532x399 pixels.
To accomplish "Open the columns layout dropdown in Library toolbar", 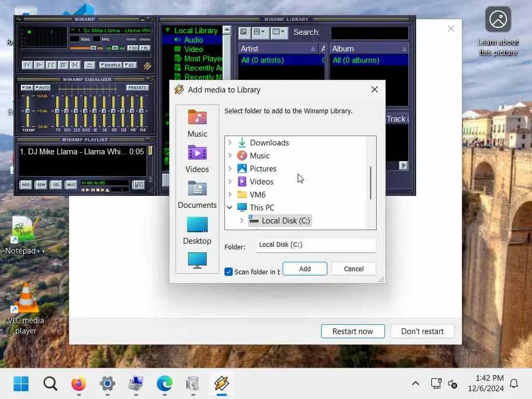I will click(279, 32).
